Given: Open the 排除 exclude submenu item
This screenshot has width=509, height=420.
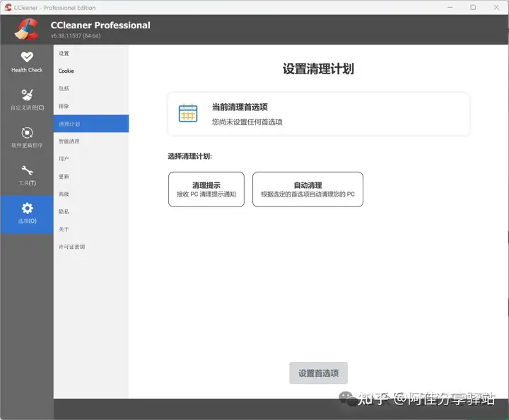Looking at the screenshot, I should [91, 106].
